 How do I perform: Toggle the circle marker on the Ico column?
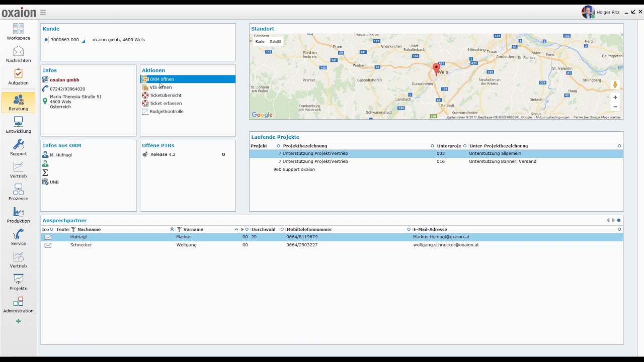(x=52, y=229)
